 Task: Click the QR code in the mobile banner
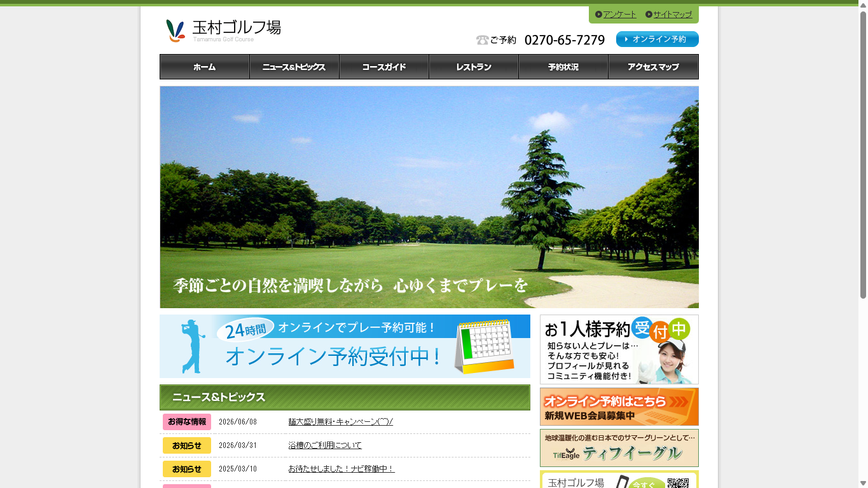(678, 483)
